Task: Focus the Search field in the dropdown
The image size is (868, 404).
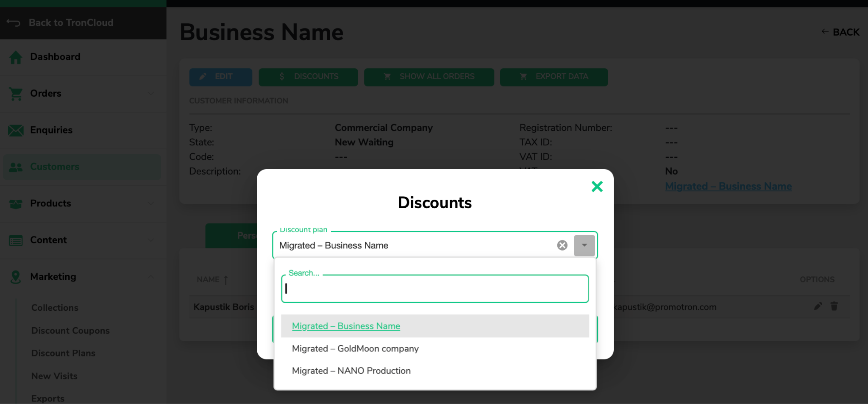Action: point(435,289)
